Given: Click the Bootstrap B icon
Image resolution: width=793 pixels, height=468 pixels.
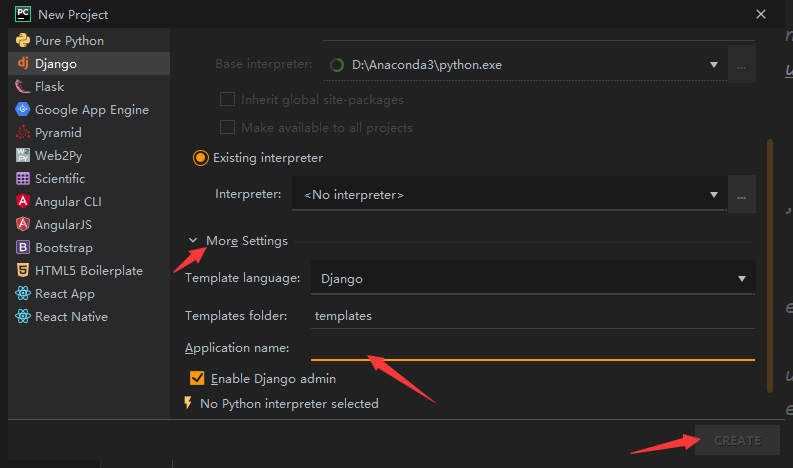Looking at the screenshot, I should pos(23,247).
